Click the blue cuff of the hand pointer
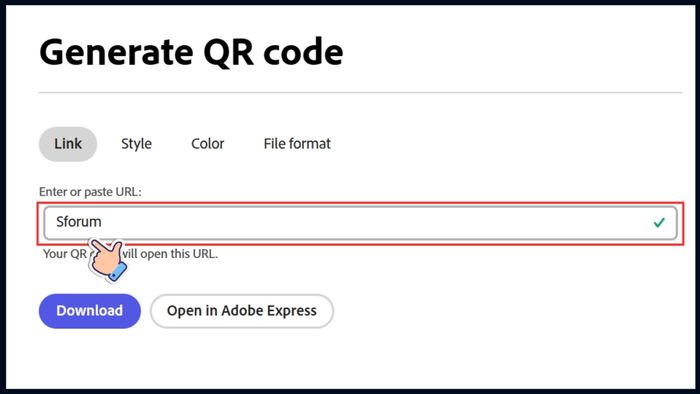The image size is (700, 394). tap(117, 273)
